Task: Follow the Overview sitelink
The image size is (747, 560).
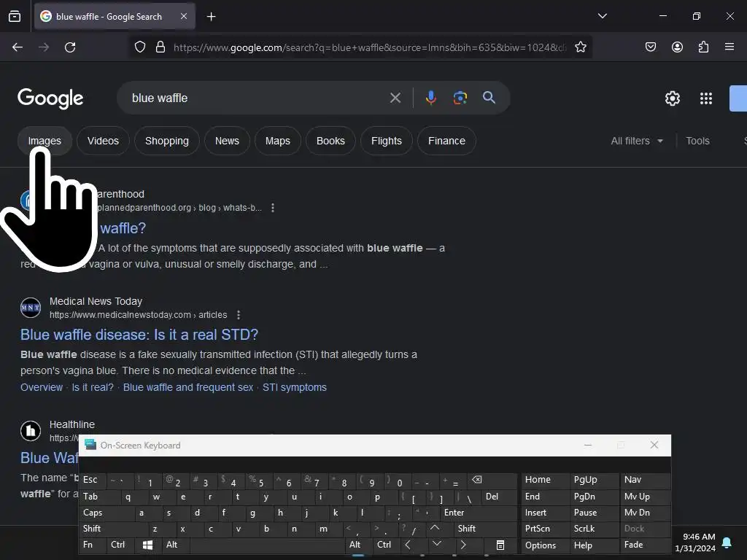Action: [x=42, y=388]
